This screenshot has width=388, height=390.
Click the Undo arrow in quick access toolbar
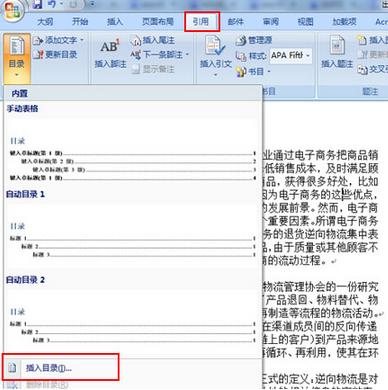(53, 4)
